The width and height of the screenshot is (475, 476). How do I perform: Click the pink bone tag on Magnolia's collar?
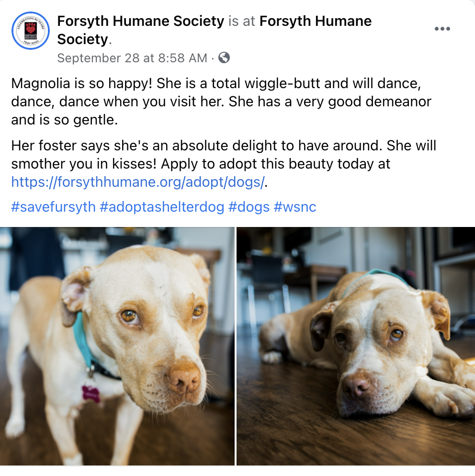pos(91,394)
